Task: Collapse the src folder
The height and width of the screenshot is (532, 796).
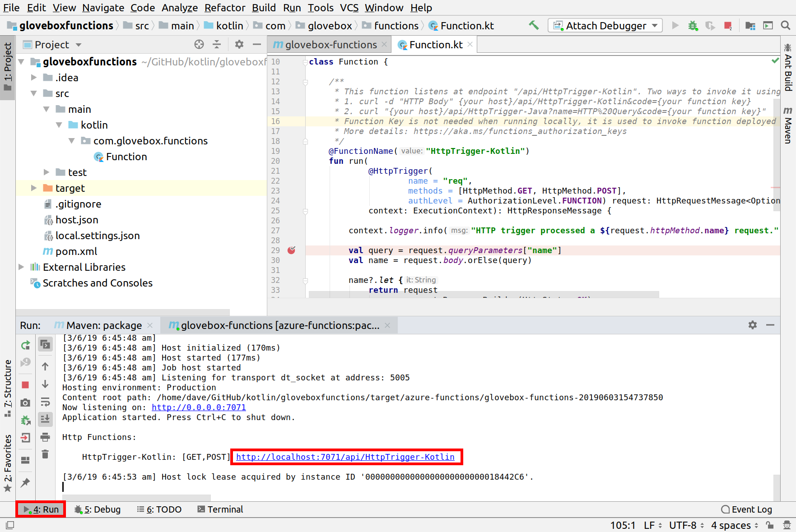Action: (34, 93)
